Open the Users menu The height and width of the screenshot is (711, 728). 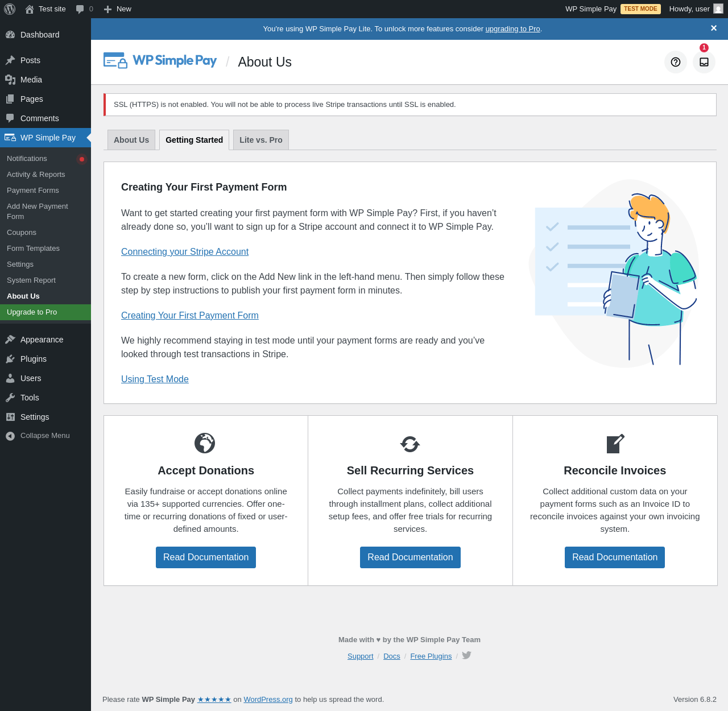(45, 378)
